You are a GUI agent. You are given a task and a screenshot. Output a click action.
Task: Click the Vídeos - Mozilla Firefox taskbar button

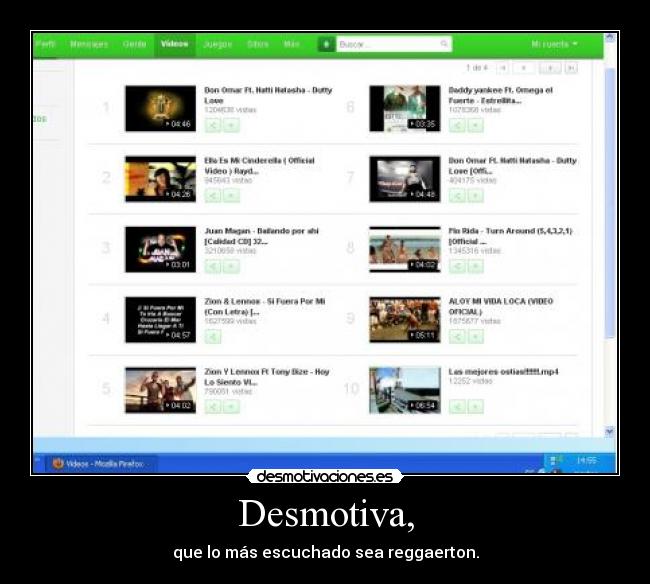[101, 464]
